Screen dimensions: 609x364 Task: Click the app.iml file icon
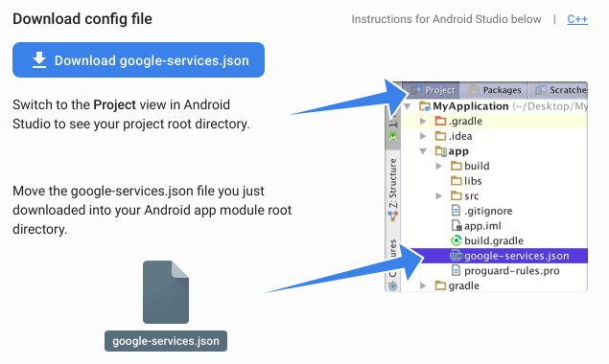(x=457, y=225)
